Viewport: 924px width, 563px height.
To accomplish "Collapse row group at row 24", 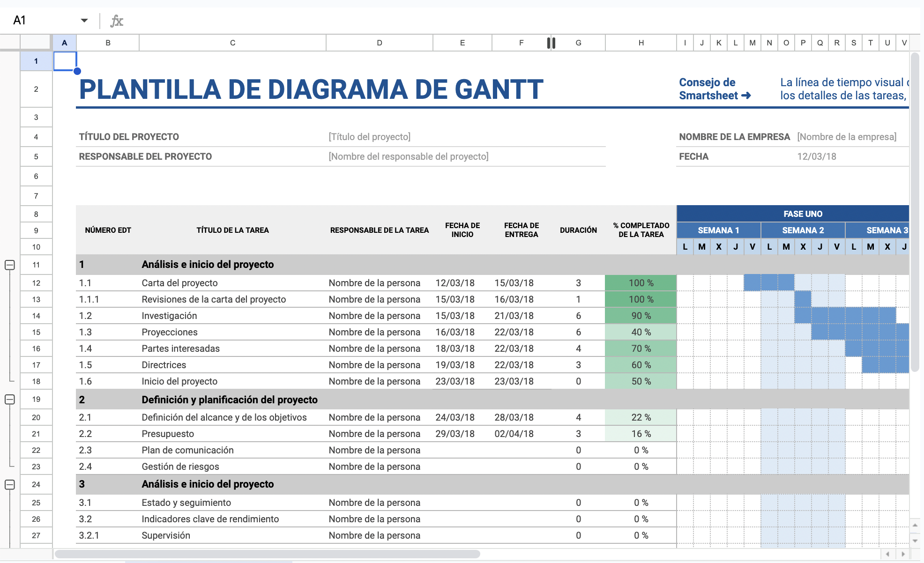I will pyautogui.click(x=9, y=485).
